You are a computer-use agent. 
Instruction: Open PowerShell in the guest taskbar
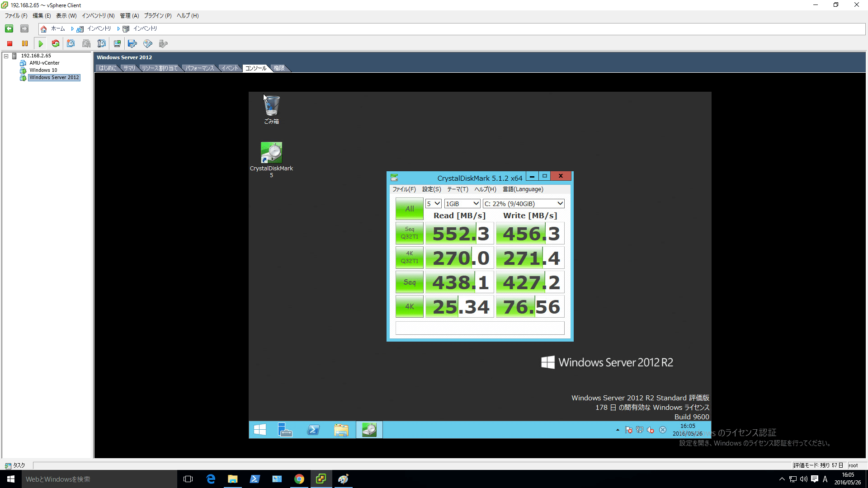coord(313,430)
